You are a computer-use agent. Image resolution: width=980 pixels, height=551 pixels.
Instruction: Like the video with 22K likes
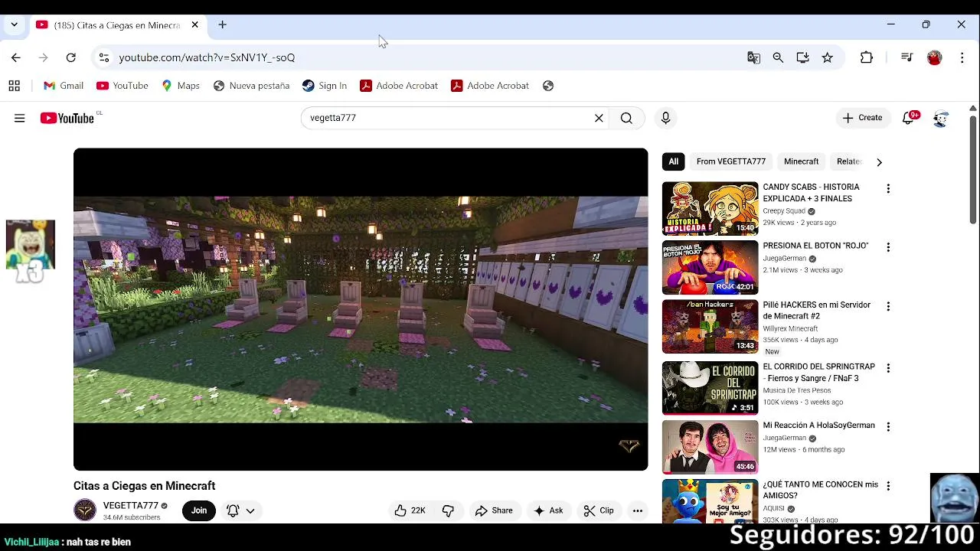click(410, 510)
